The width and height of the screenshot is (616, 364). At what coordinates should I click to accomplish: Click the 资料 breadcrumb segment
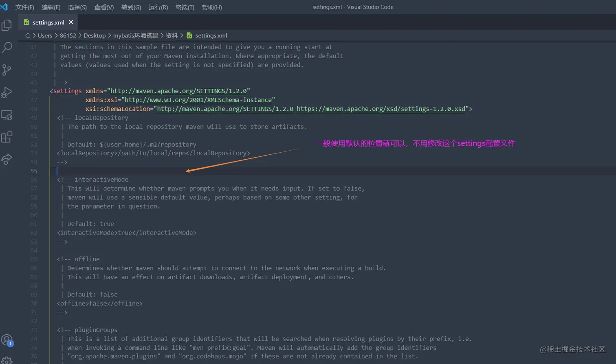click(172, 35)
